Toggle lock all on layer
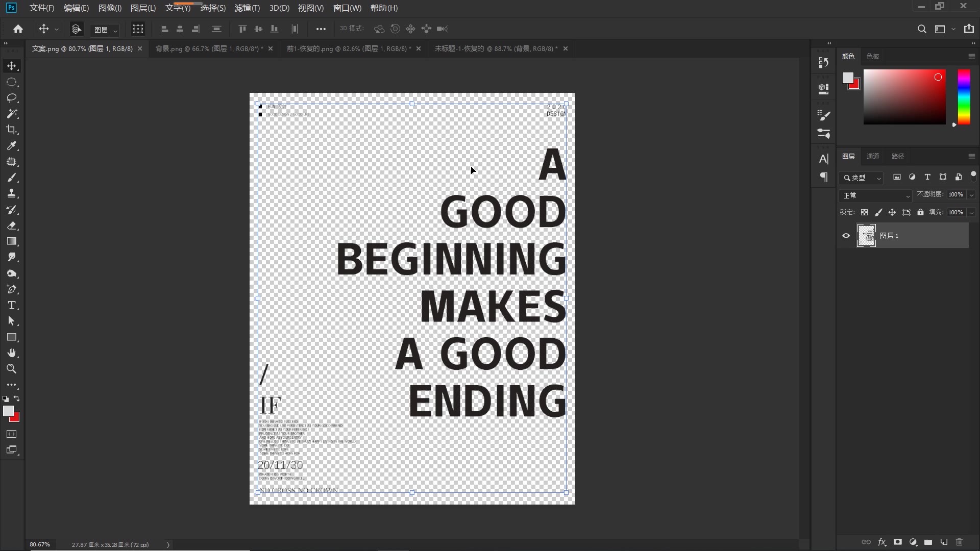 click(920, 212)
